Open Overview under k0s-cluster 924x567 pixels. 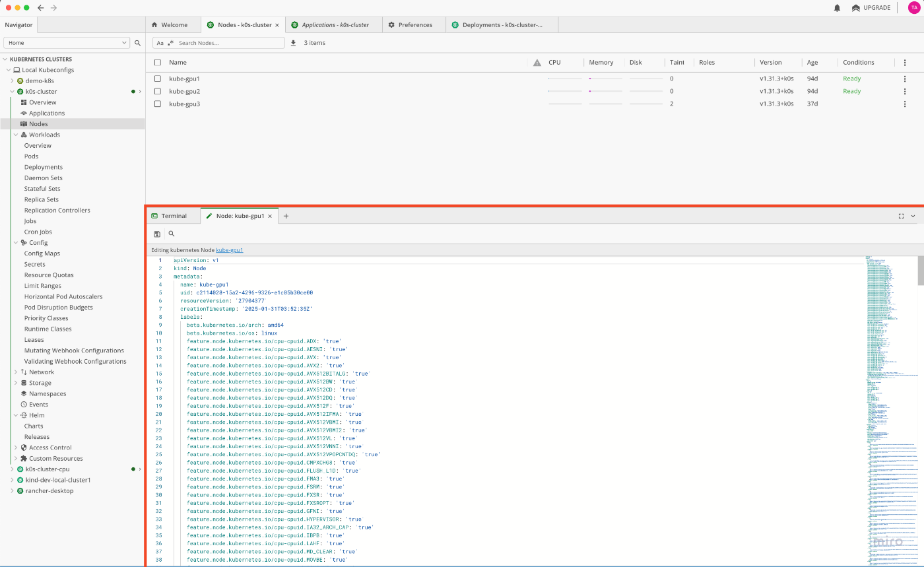[43, 102]
